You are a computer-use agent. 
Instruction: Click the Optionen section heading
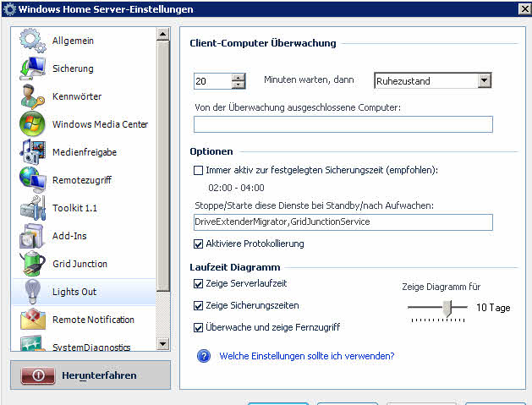[211, 151]
